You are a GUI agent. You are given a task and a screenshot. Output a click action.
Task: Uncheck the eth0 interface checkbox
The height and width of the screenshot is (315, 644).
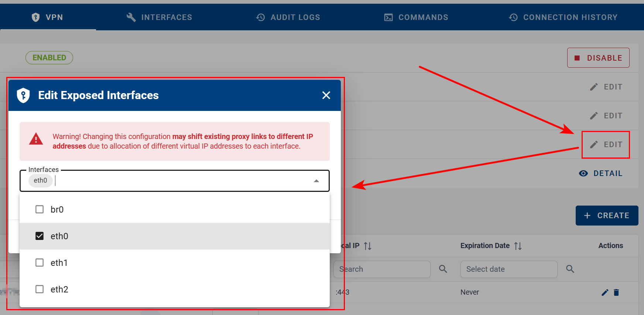tap(40, 236)
